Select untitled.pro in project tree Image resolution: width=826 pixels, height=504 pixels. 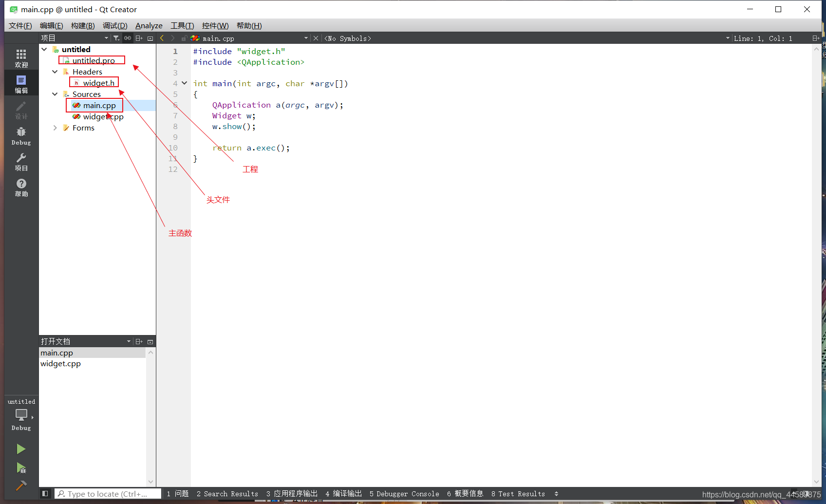pos(93,60)
